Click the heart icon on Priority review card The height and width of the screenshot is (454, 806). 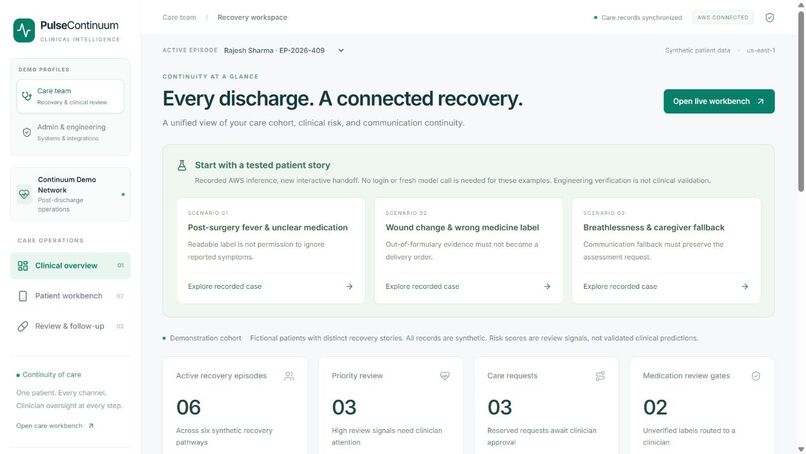pyautogui.click(x=445, y=376)
